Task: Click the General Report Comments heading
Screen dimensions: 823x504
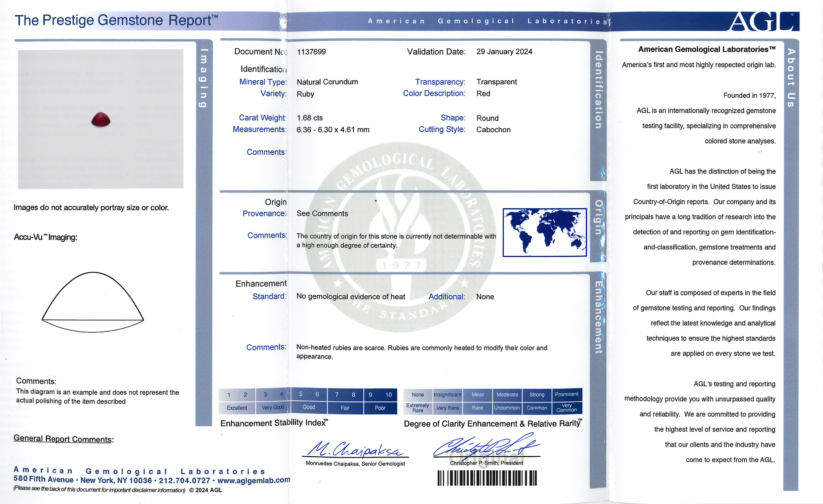Action: 64,439
